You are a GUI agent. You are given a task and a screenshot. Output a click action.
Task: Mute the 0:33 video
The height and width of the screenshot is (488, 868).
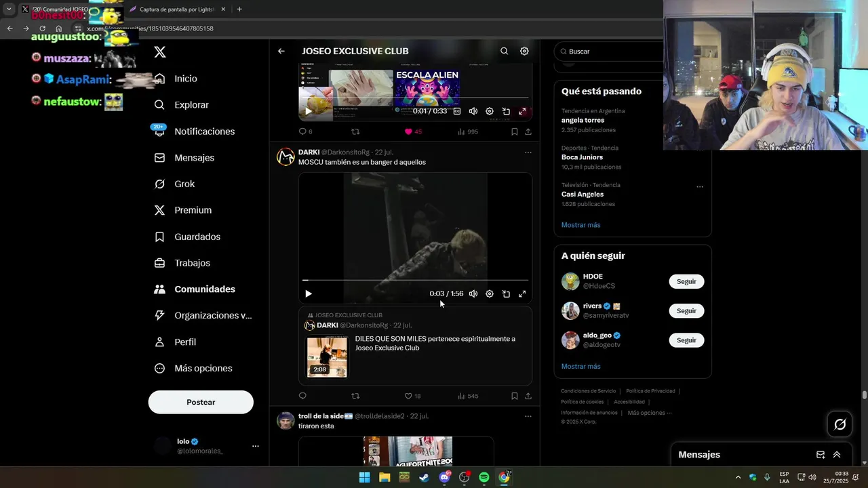tap(473, 111)
